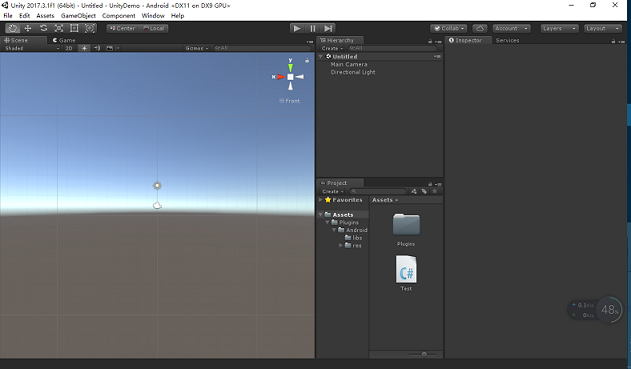Click the Step frame button
The width and height of the screenshot is (631, 369).
[328, 29]
